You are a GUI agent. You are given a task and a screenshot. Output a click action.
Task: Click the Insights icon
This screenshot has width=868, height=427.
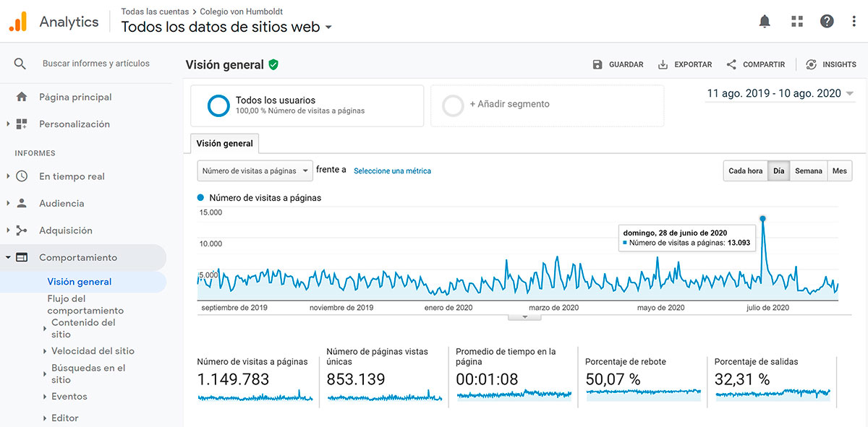click(811, 64)
